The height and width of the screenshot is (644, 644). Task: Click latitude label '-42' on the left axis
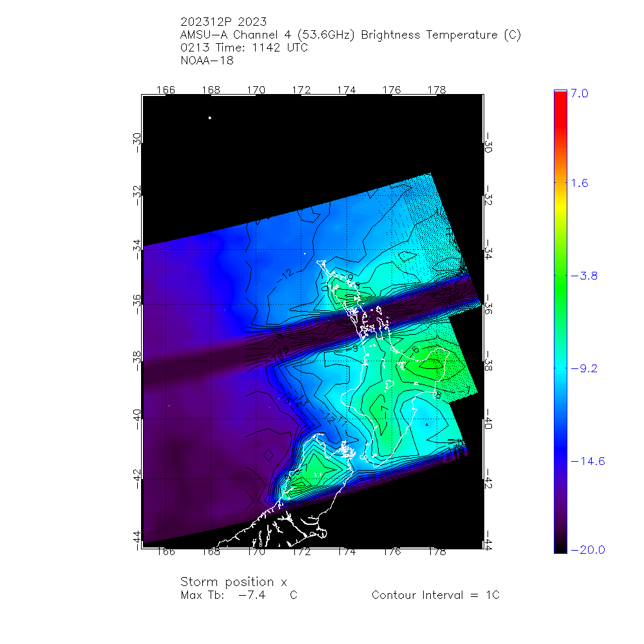[137, 479]
